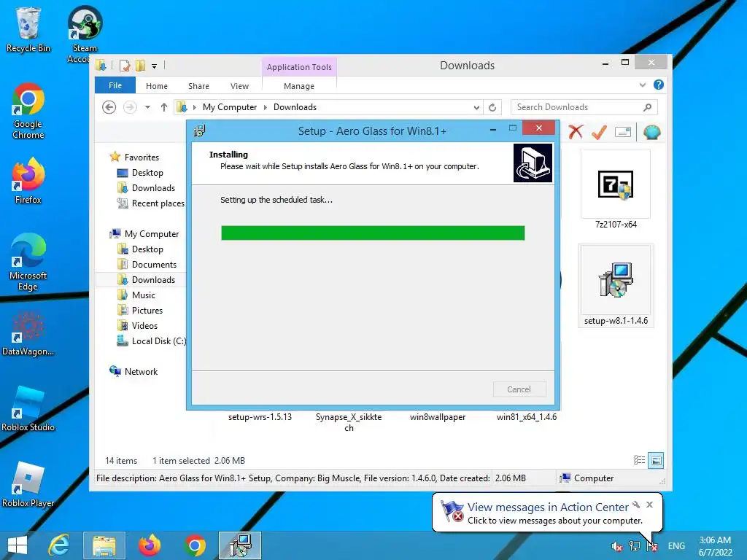The image size is (747, 560).
Task: Select Network in navigation pane
Action: point(141,371)
